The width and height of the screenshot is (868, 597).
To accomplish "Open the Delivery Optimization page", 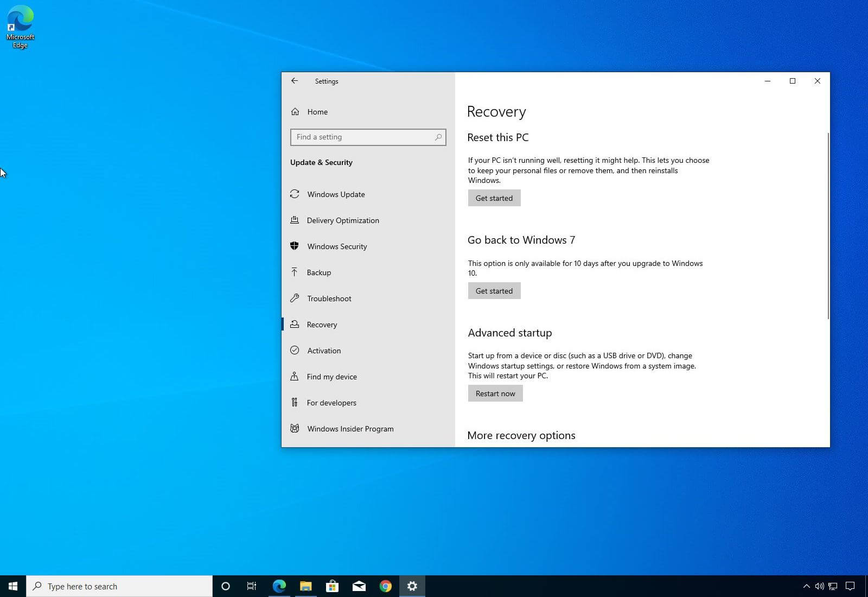I will pyautogui.click(x=343, y=220).
